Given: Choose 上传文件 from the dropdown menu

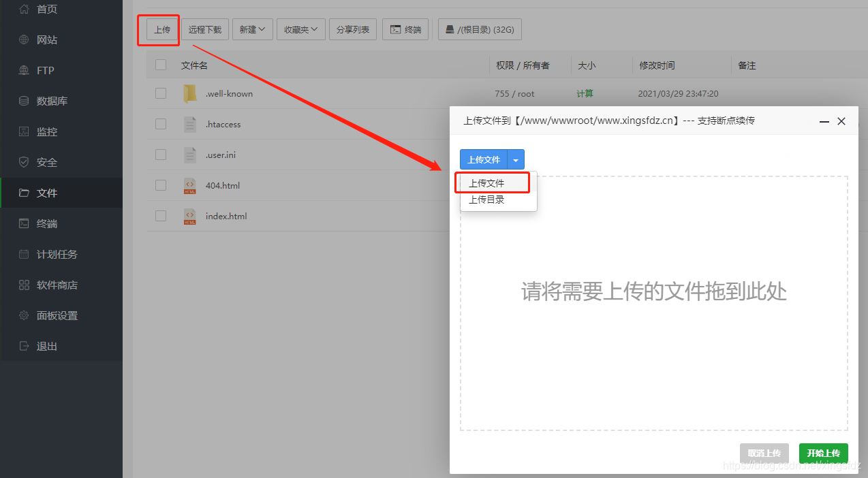Looking at the screenshot, I should pos(486,183).
